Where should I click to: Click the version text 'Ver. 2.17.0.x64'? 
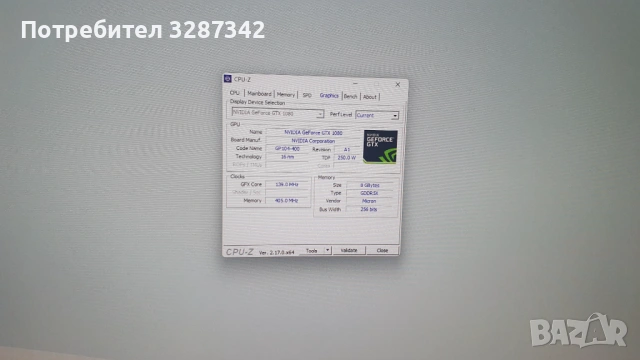(276, 252)
